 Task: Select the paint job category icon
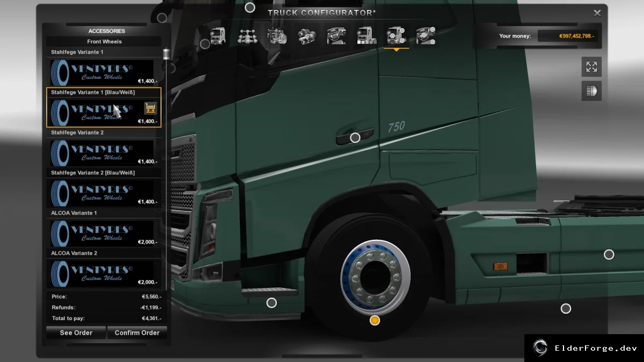tap(367, 36)
